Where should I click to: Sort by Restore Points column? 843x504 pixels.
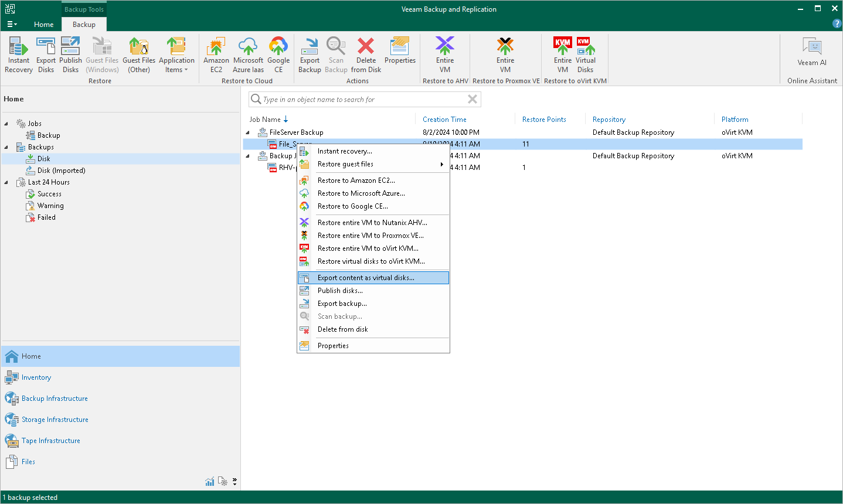point(544,120)
